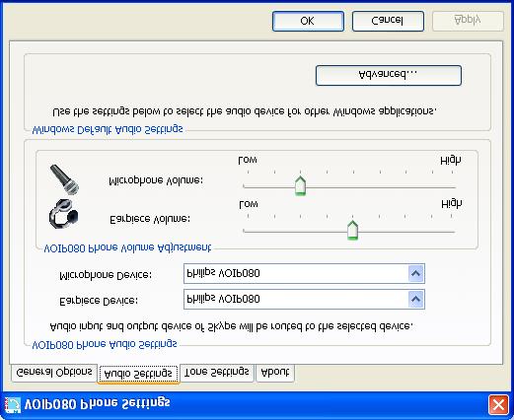Click the VOIP080 Phone Audio Settings heading
The height and width of the screenshot is (420, 514).
click(x=105, y=345)
